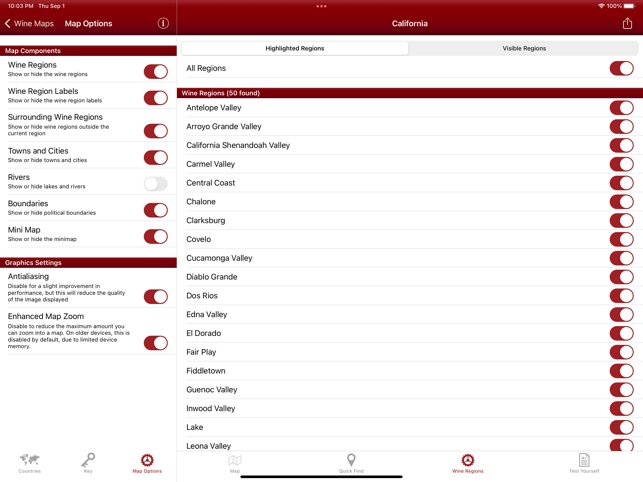This screenshot has width=643, height=482.
Task: Open the info circle icon
Action: [x=163, y=23]
